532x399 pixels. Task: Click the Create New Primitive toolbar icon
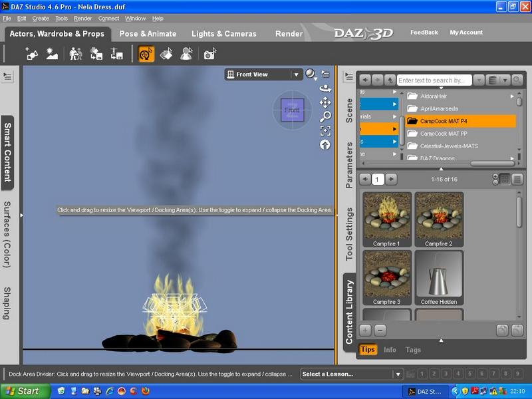pos(31,54)
